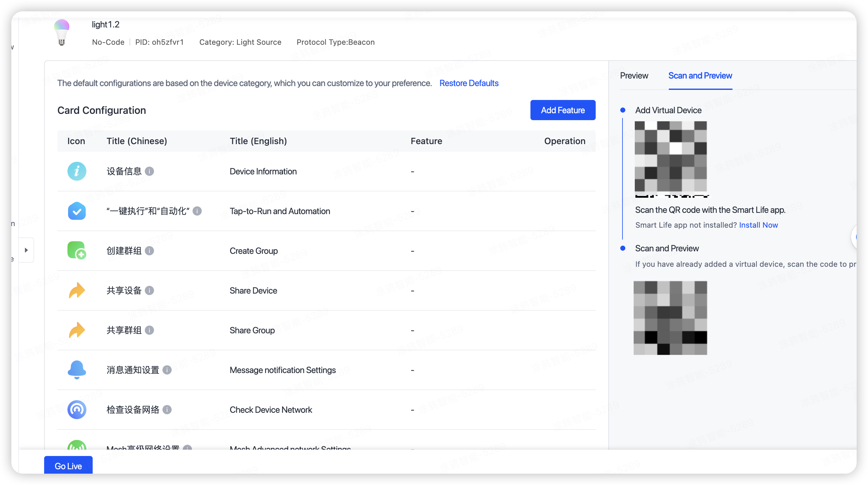
Task: Click the Scan and Preview QR code
Action: [670, 318]
